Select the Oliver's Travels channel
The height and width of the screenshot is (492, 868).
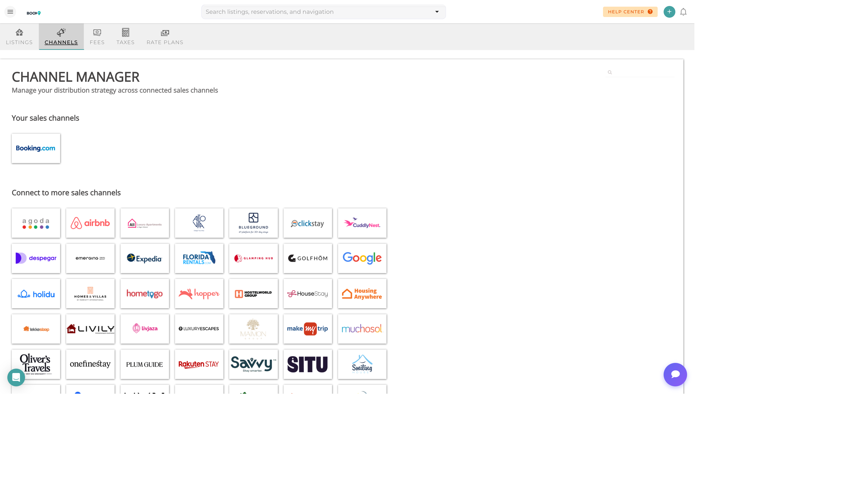(36, 364)
